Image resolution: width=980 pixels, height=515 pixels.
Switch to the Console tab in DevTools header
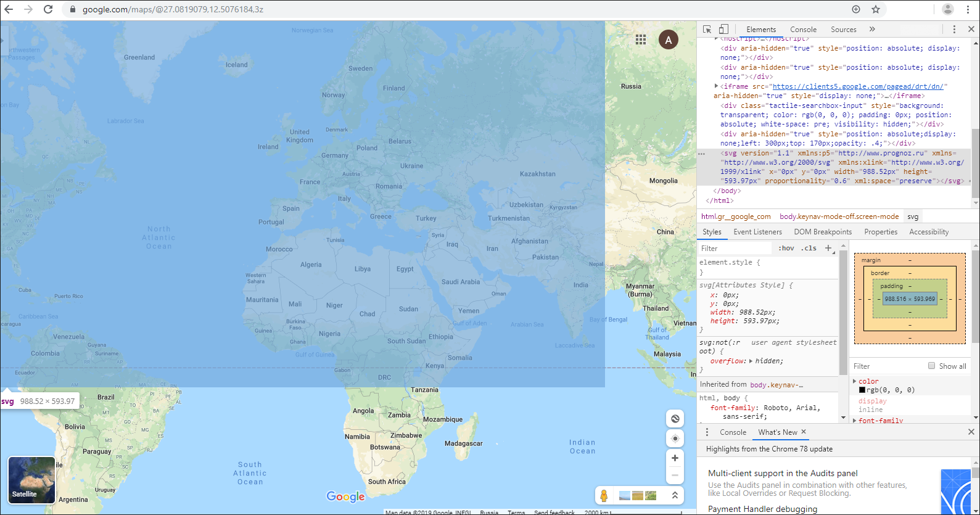(x=803, y=29)
